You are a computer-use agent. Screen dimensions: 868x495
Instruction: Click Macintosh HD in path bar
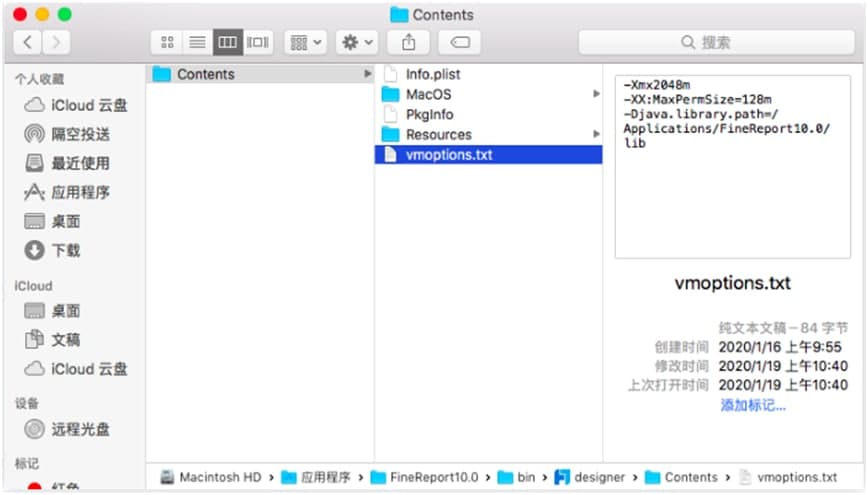(x=211, y=477)
